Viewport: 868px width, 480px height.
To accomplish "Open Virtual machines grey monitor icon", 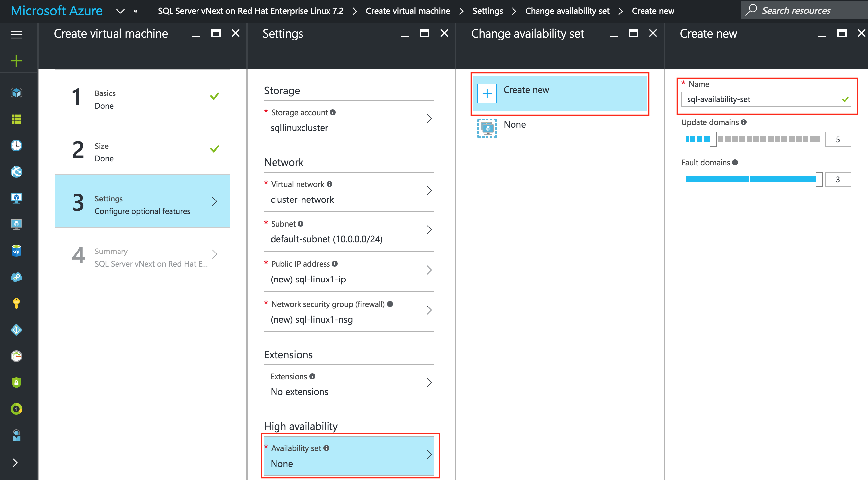I will (x=16, y=224).
